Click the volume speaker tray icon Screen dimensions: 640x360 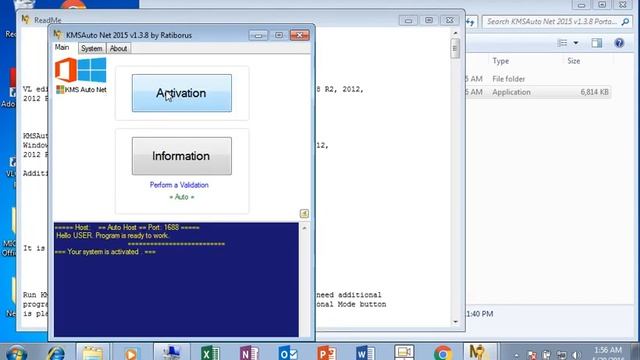tap(576, 355)
